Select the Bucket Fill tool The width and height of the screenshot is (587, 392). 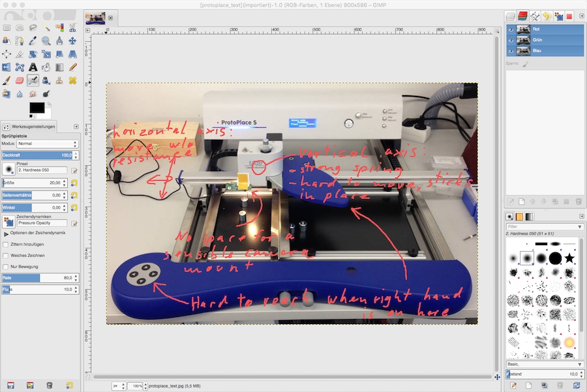click(46, 67)
